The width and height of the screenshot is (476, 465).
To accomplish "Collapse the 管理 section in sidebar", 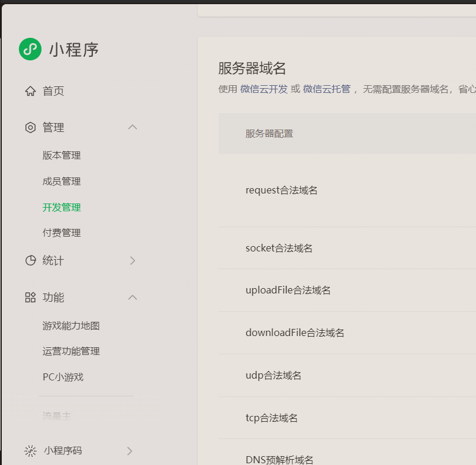I will tap(133, 127).
